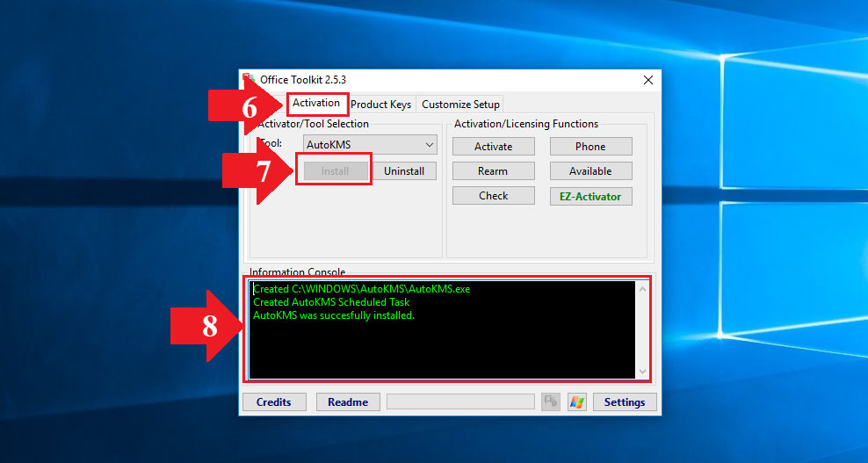Click inside the Information Console text area

click(439, 343)
